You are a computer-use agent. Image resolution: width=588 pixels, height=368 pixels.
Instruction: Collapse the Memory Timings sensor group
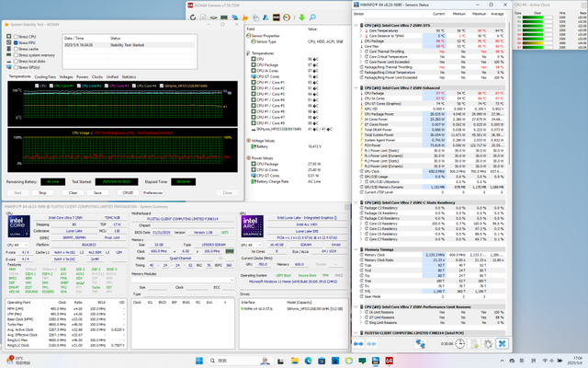click(x=356, y=249)
